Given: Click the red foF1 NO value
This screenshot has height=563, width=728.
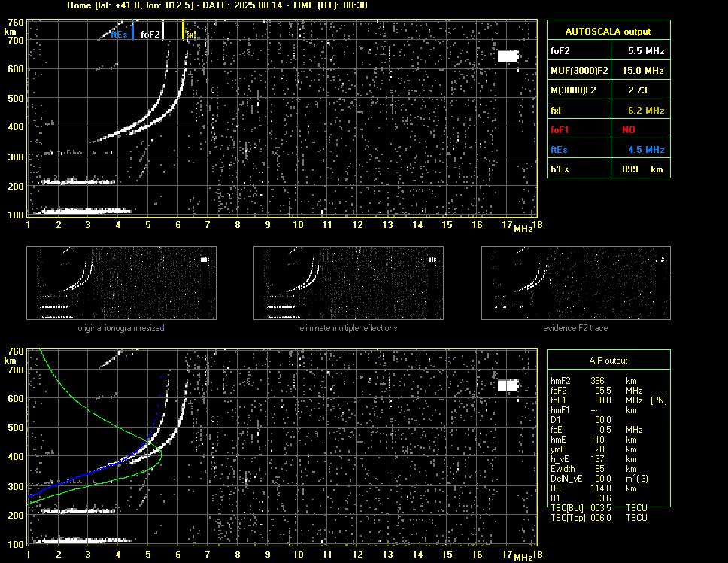Looking at the screenshot, I should point(629,130).
